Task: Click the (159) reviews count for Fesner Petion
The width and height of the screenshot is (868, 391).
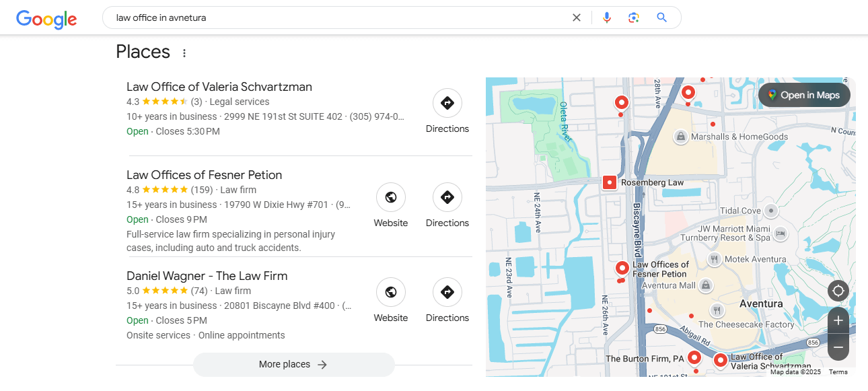Action: 202,190
